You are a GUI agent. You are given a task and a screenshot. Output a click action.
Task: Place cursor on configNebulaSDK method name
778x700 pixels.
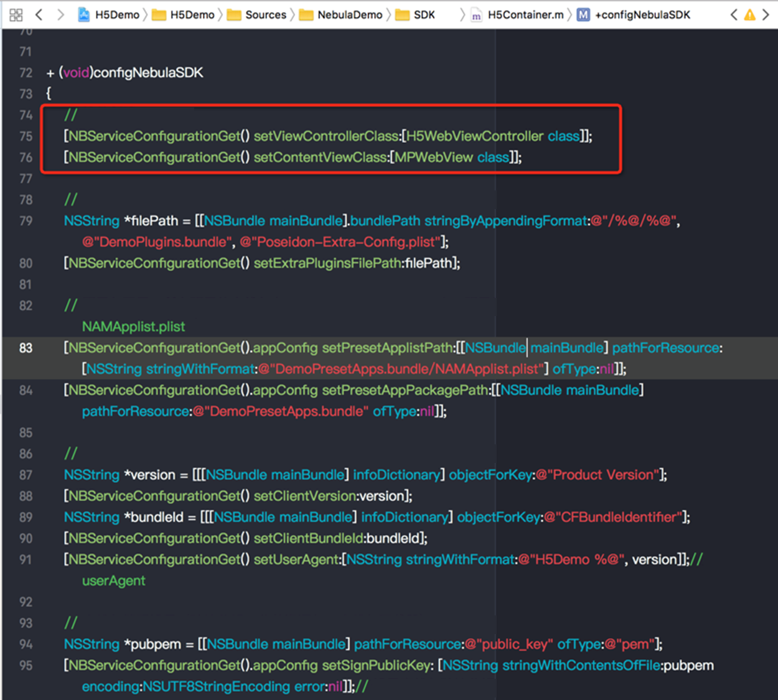[148, 73]
